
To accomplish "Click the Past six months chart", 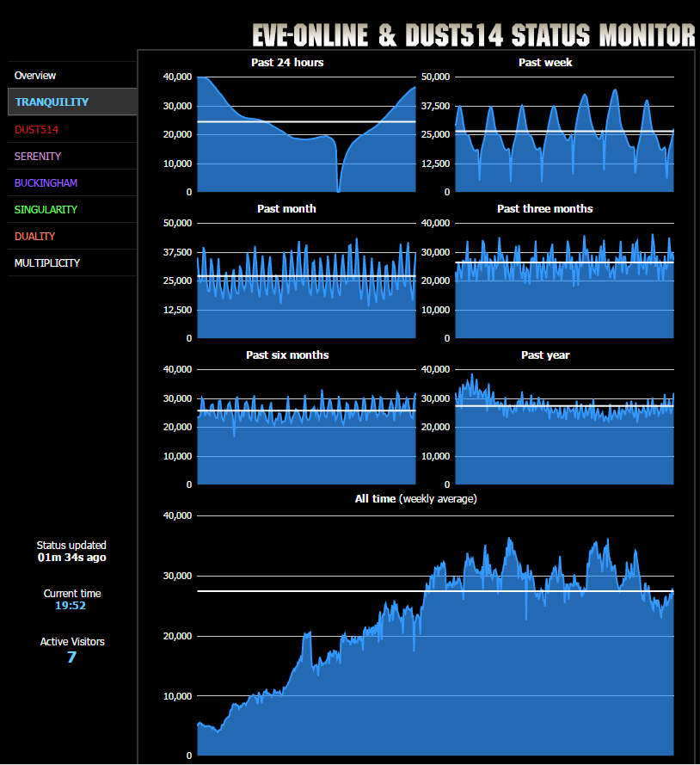I will tap(306, 427).
